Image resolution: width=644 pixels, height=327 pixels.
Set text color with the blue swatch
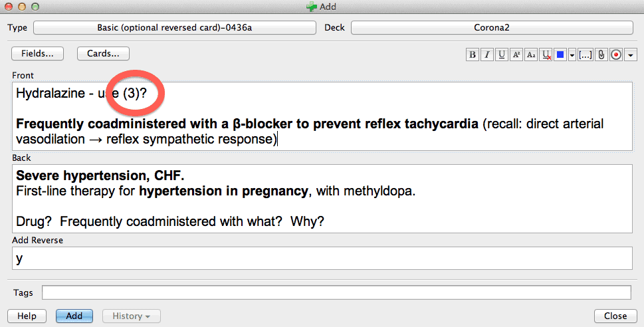[560, 54]
